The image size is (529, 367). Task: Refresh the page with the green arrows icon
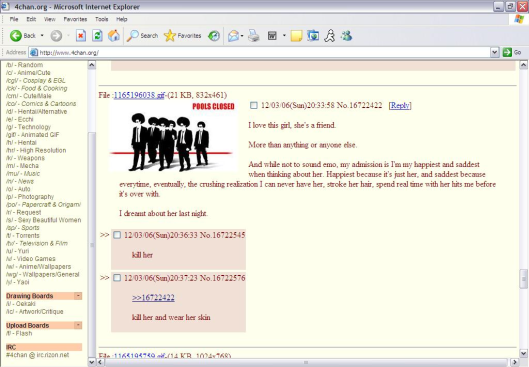point(97,35)
